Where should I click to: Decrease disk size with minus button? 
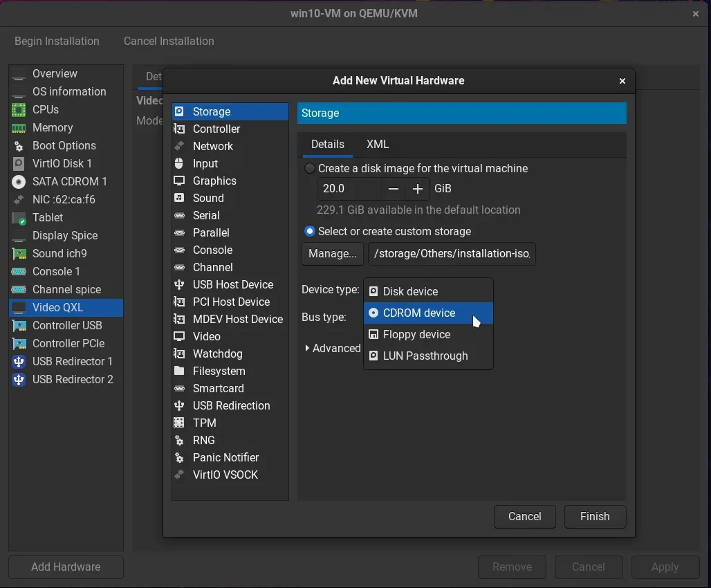[x=393, y=189]
